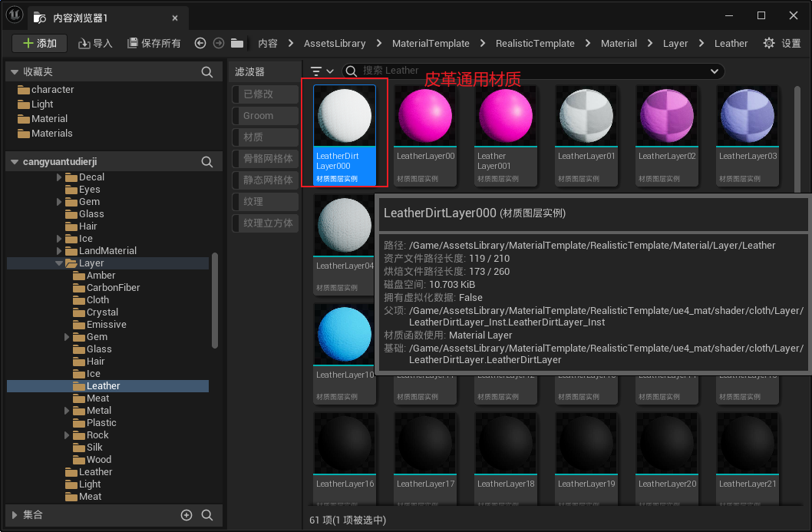Screen dimensions: 812x532
Task: Click the history back arrow icon
Action: click(x=200, y=44)
